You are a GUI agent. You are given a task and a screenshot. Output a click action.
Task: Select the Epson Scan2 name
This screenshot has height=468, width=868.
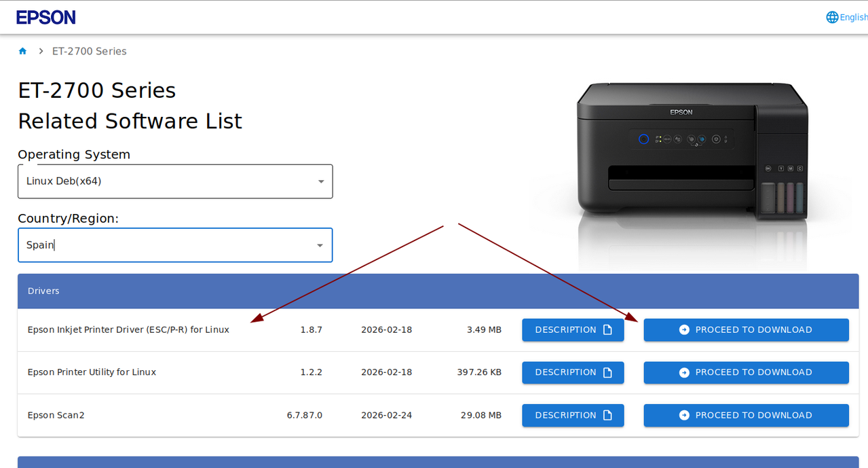coord(56,415)
